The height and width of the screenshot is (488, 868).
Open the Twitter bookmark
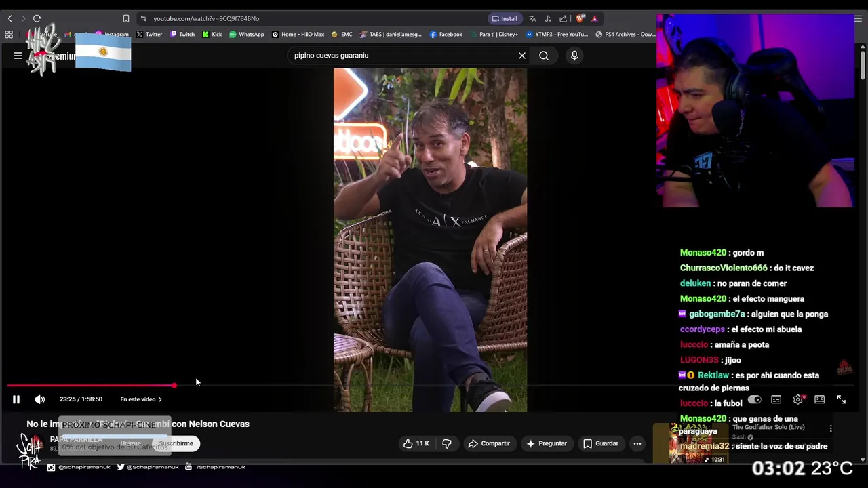pos(149,34)
